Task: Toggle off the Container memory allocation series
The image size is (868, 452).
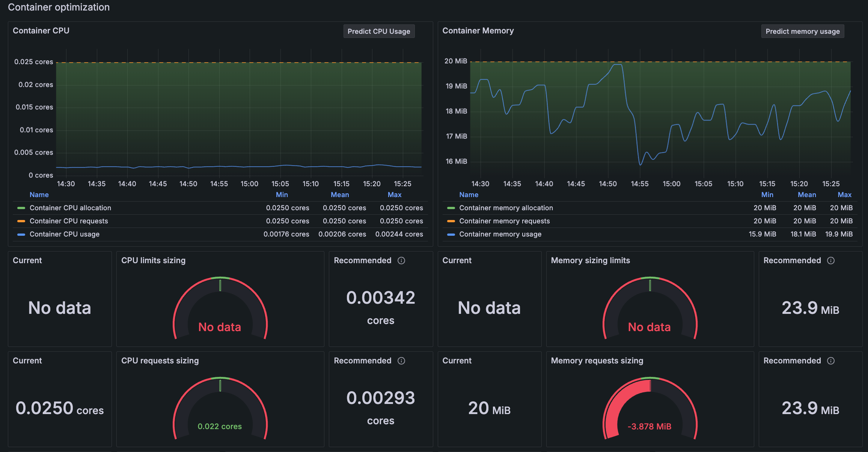Action: [506, 208]
